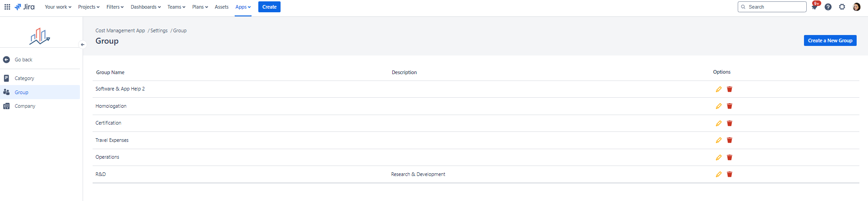Edit the Travel Expenses group
Image resolution: width=868 pixels, height=201 pixels.
[x=719, y=140]
